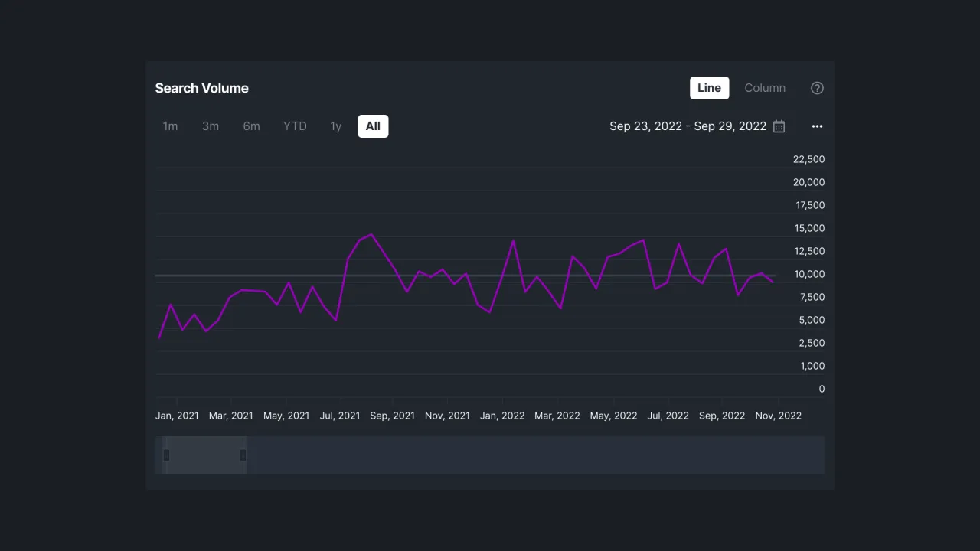The height and width of the screenshot is (551, 980).
Task: Select the YTD time range
Action: 295,126
